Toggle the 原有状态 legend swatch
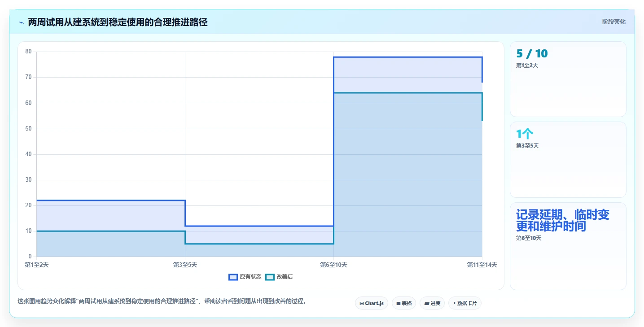The width and height of the screenshot is (644, 327). click(233, 277)
